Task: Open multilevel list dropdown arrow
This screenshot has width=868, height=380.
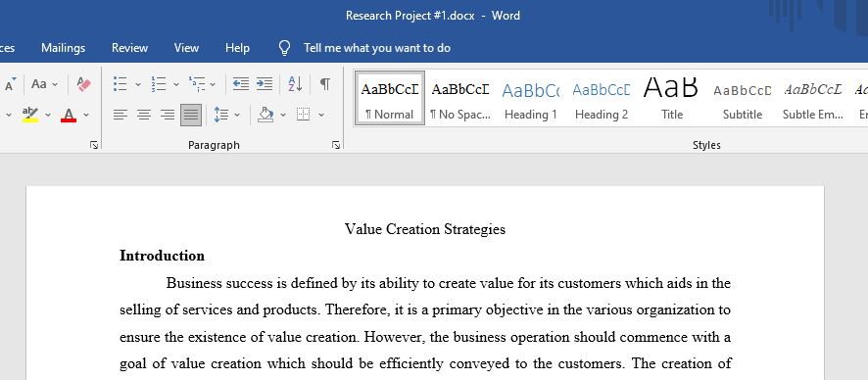Action: pos(214,84)
